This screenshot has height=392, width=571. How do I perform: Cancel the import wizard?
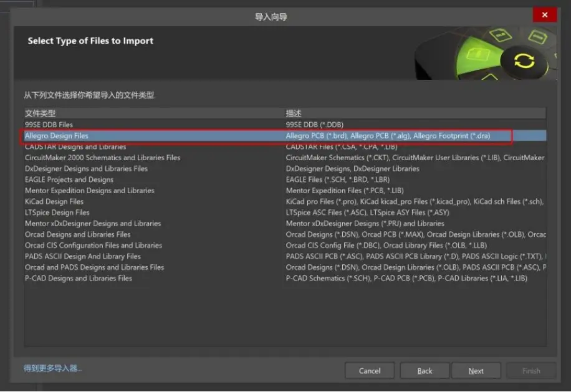370,371
